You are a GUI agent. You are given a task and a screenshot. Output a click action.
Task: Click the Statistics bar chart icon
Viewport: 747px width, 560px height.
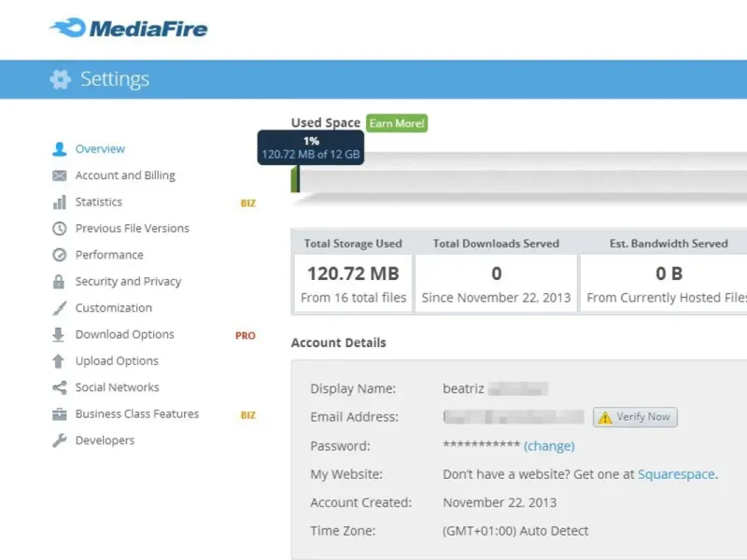tap(60, 203)
